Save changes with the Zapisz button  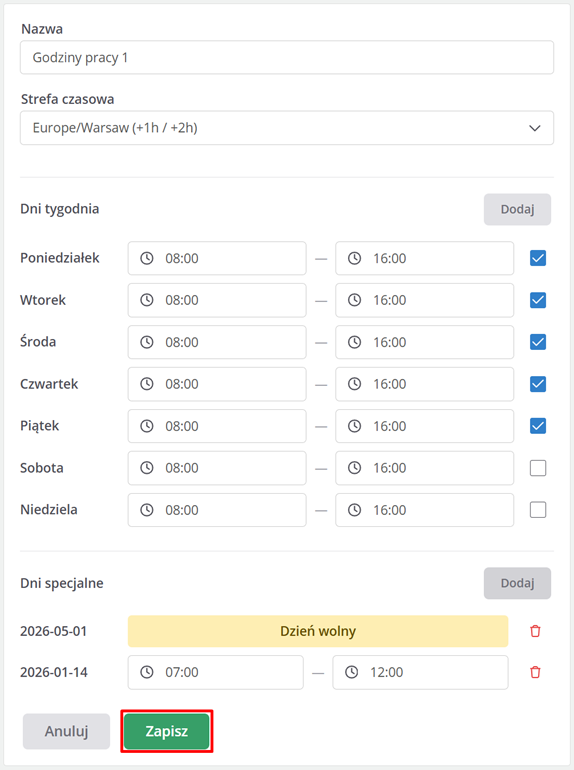click(167, 731)
